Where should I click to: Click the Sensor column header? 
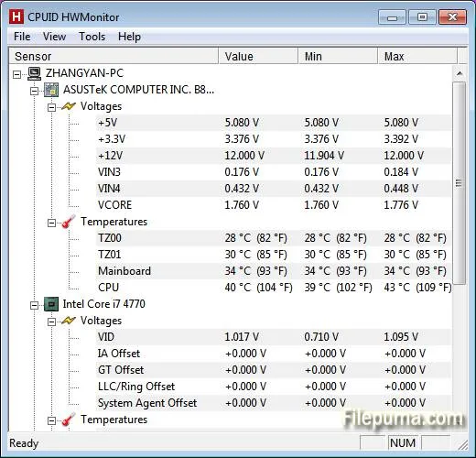(x=114, y=56)
